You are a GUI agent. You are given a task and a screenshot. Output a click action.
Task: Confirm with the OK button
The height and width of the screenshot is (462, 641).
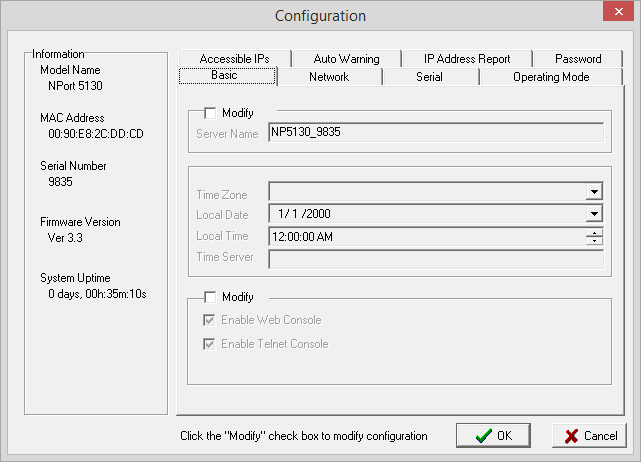[x=493, y=435]
